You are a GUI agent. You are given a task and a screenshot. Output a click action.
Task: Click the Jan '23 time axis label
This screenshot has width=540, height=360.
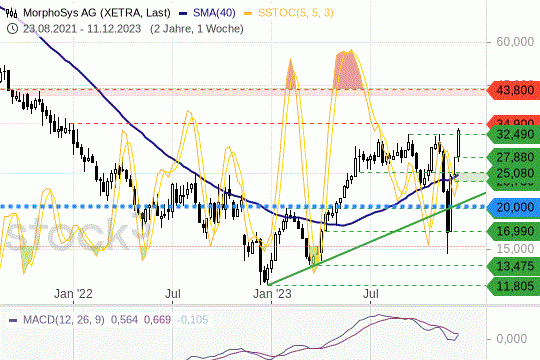(272, 294)
